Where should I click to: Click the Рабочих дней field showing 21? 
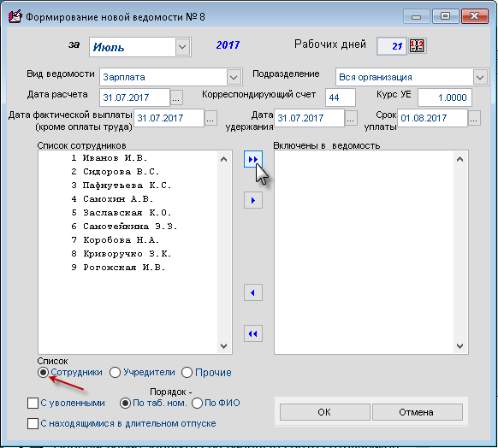391,46
